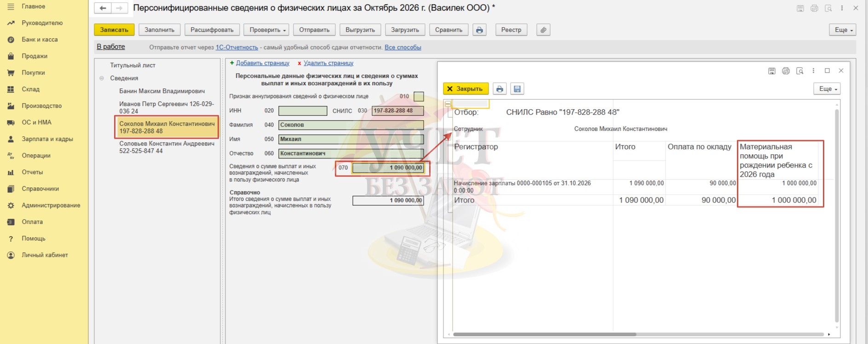Click the Реестр button
This screenshot has height=344, width=868.
coord(511,30)
